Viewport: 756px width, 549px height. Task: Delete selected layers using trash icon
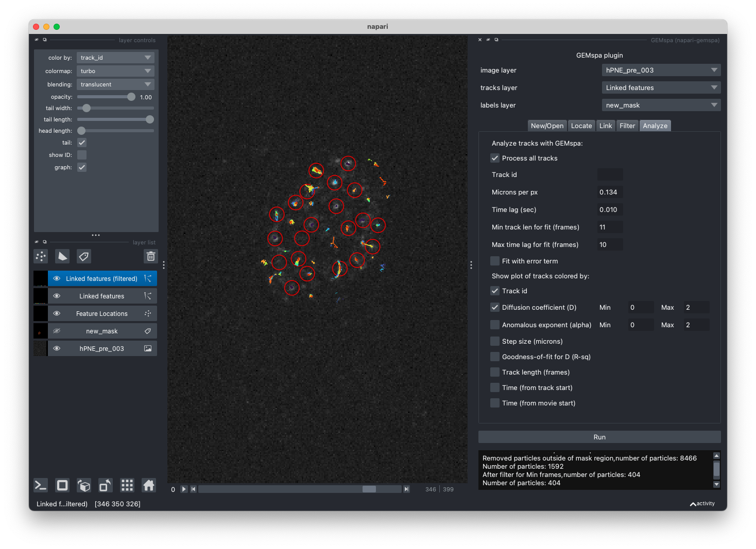(150, 256)
